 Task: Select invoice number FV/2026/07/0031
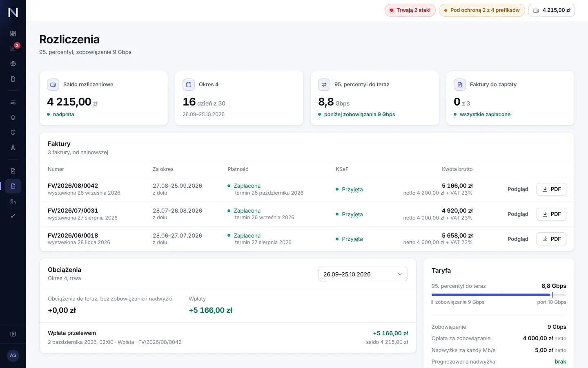click(x=73, y=211)
